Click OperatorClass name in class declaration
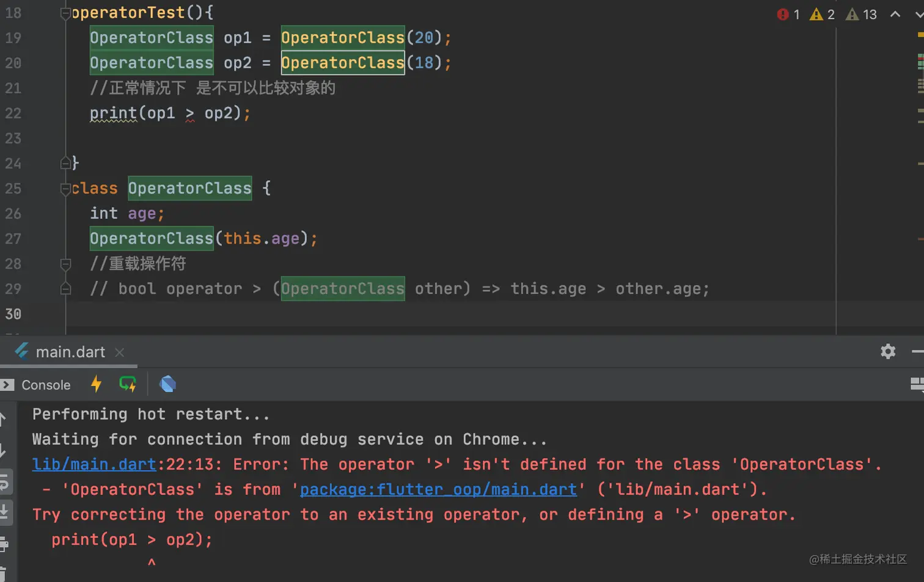This screenshot has width=924, height=582. [x=189, y=188]
